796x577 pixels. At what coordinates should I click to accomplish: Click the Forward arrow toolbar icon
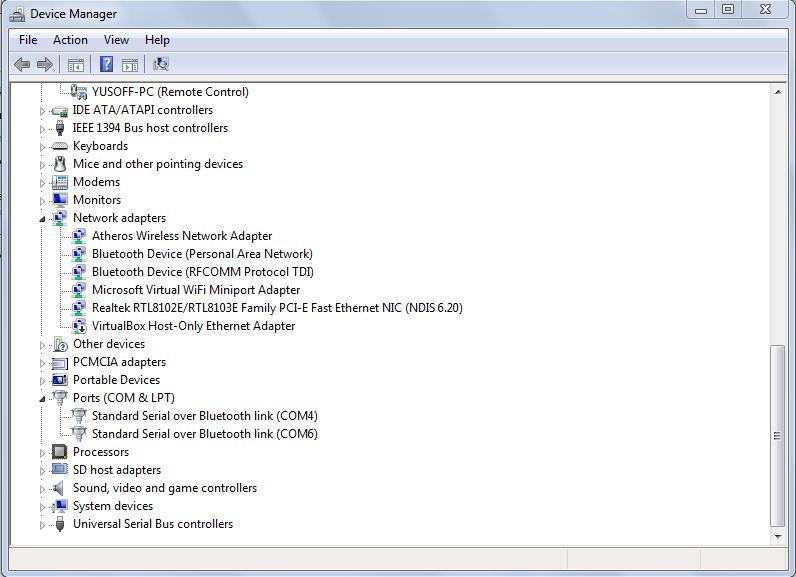point(45,64)
